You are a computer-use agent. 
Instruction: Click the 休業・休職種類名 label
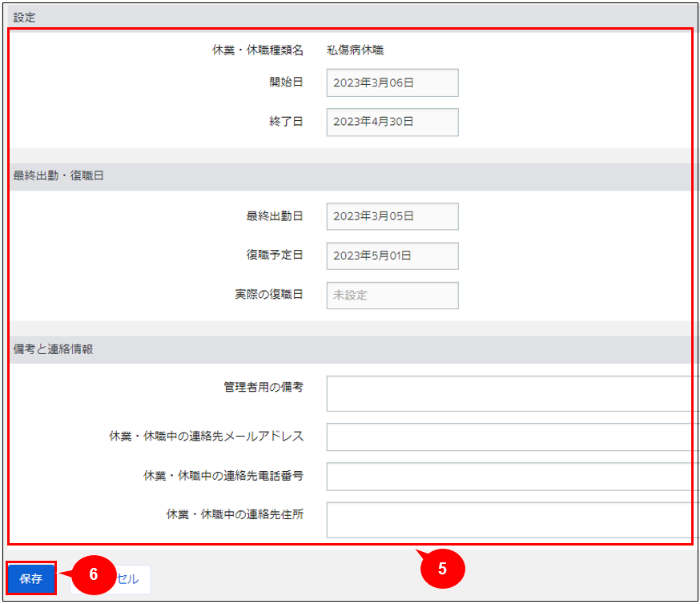tap(252, 50)
